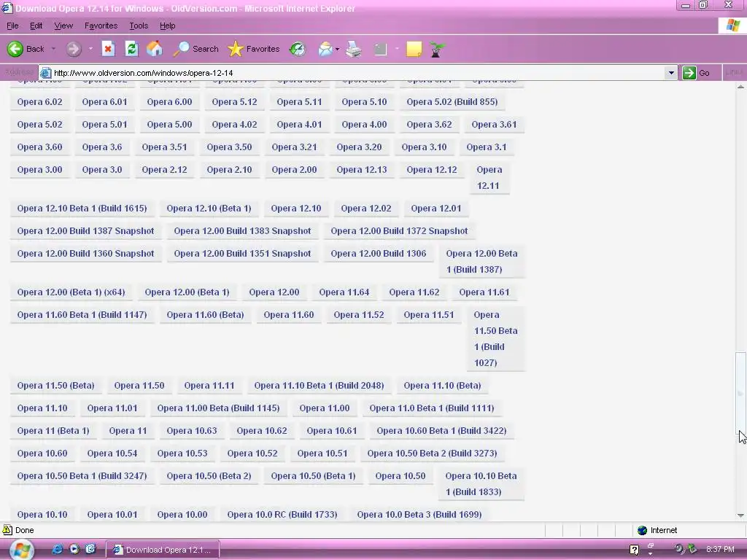
Task: Launch Windows Media Player from quick launch
Action: click(74, 549)
